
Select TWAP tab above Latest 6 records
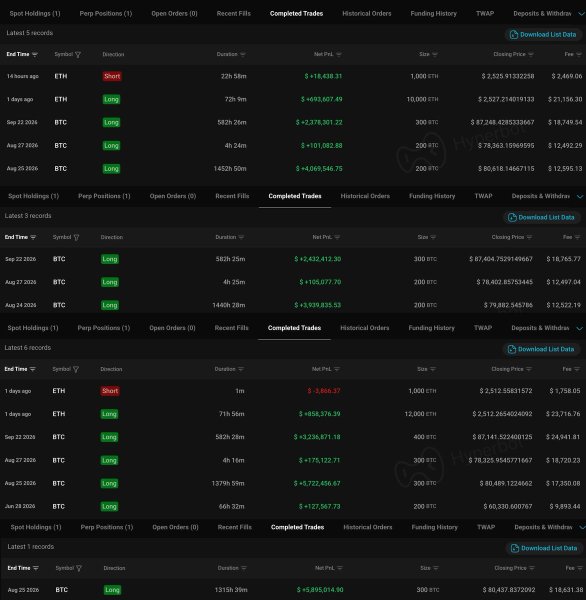(483, 328)
